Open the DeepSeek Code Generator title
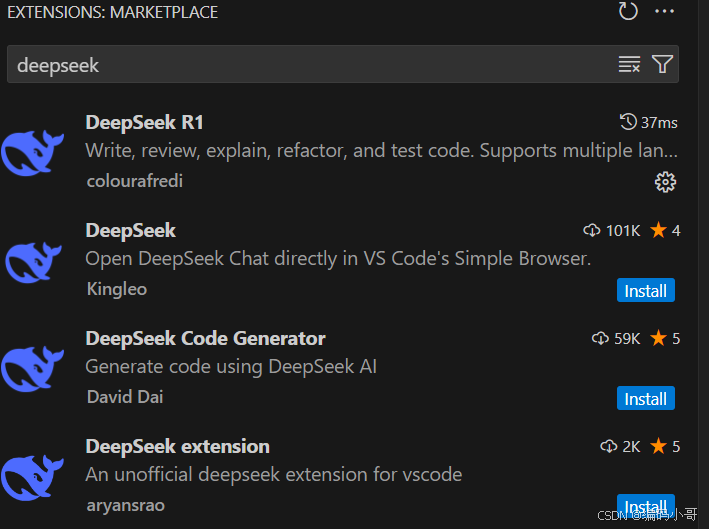This screenshot has width=709, height=529. [206, 339]
